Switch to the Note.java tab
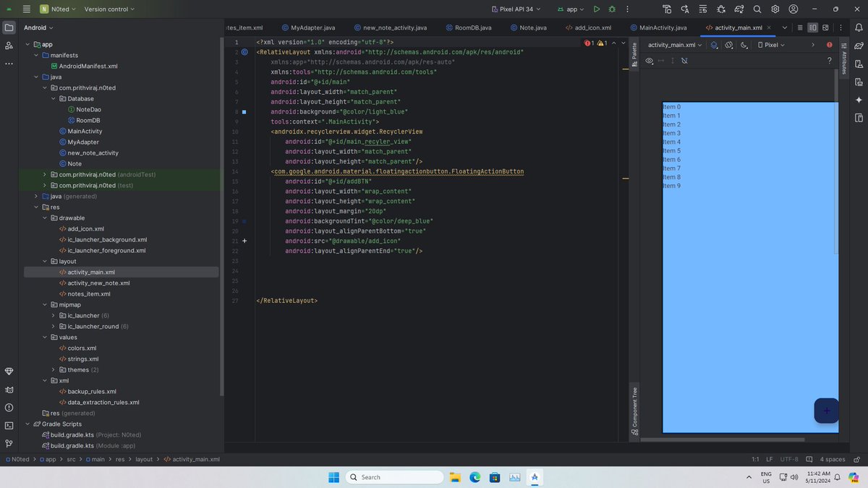868x488 pixels. pos(527,27)
